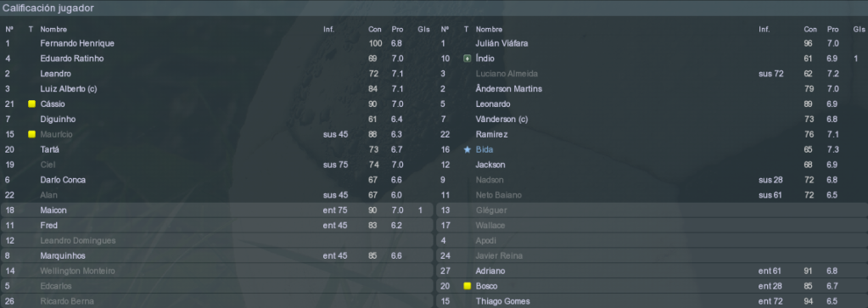The width and height of the screenshot is (868, 308).
Task: Click Bosco's yellow card icon
Action: [468, 287]
